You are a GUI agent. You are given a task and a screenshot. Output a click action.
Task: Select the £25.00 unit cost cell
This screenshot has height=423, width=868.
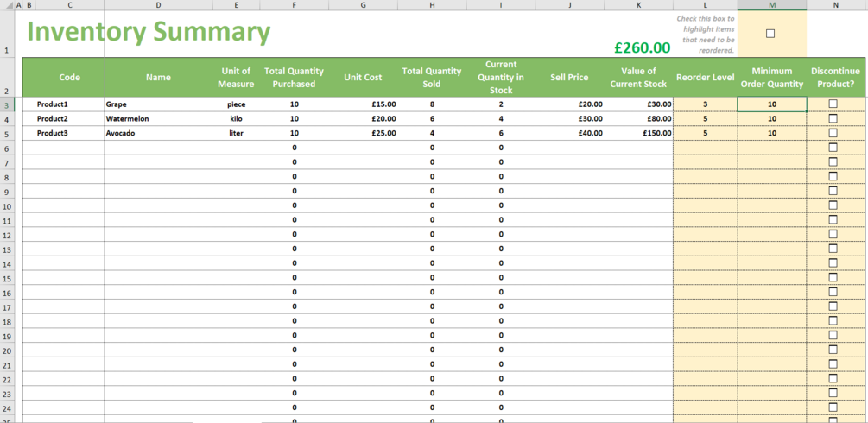tap(363, 133)
